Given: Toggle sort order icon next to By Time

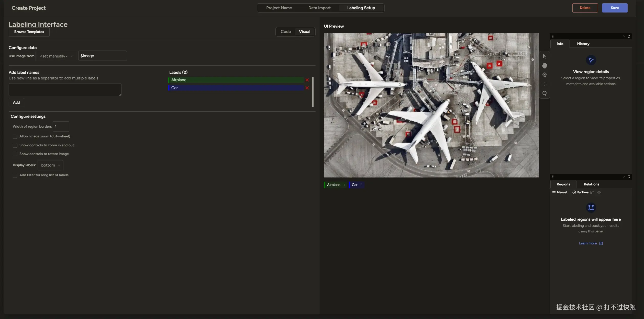Looking at the screenshot, I should click(592, 192).
